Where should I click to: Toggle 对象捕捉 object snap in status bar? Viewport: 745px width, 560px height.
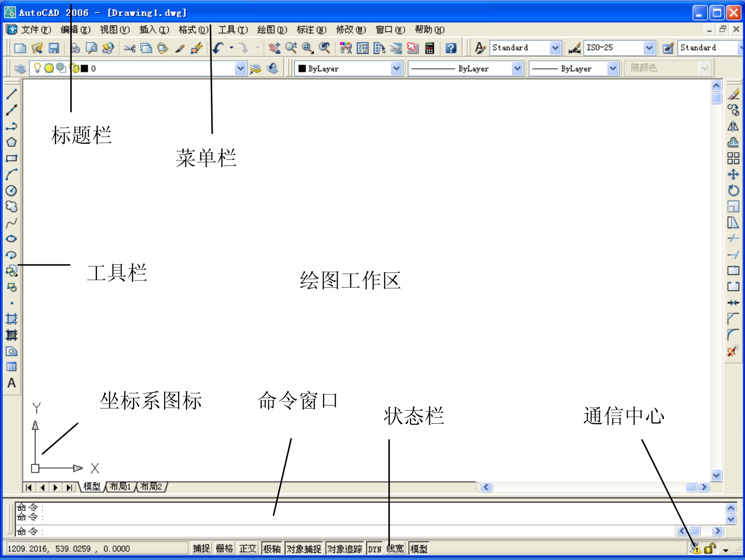point(304,548)
